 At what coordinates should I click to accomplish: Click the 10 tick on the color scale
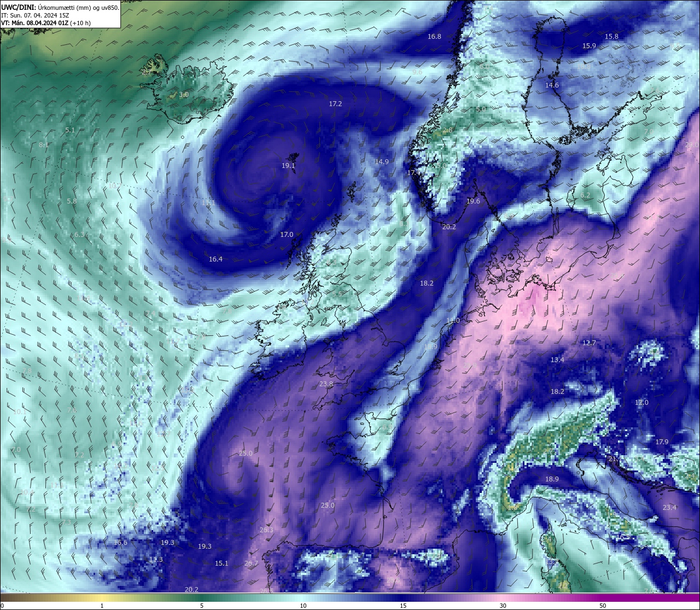coord(303,606)
